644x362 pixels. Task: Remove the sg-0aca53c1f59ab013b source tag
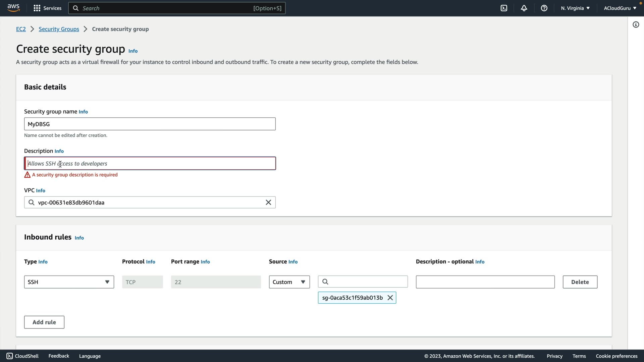click(390, 298)
